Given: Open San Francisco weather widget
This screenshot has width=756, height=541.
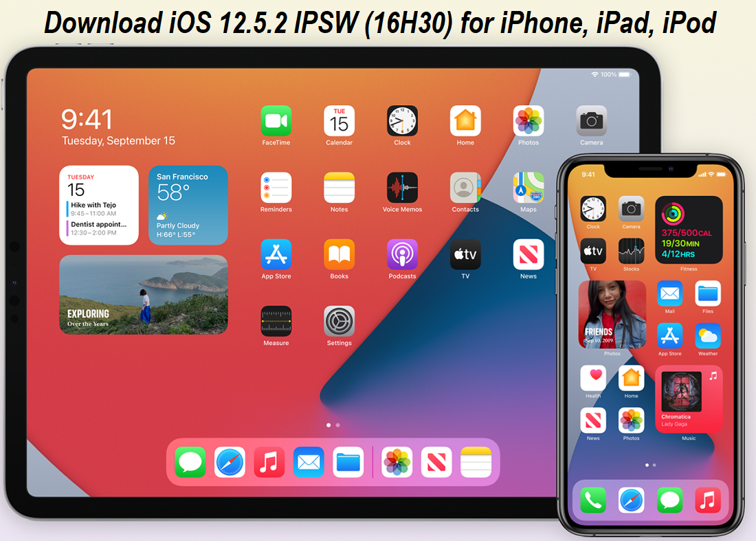Looking at the screenshot, I should 188,206.
